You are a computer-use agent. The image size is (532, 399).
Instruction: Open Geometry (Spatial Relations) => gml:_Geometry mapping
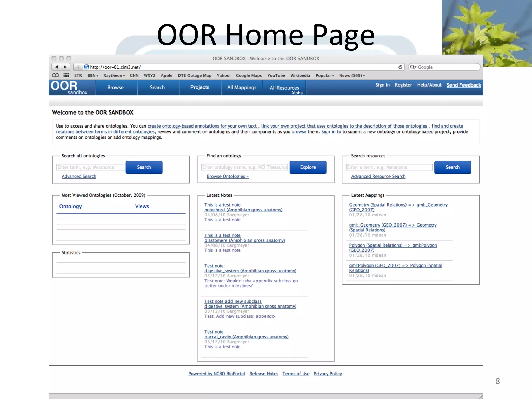[398, 207]
